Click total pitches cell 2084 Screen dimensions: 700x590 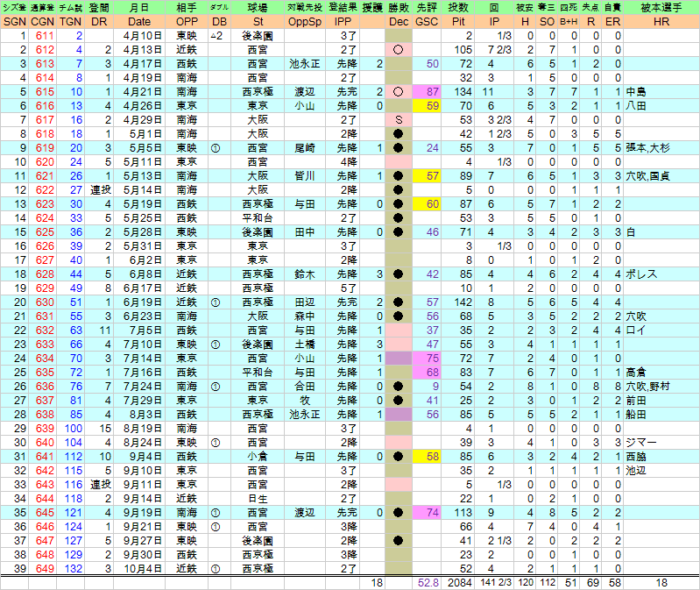pos(460,583)
